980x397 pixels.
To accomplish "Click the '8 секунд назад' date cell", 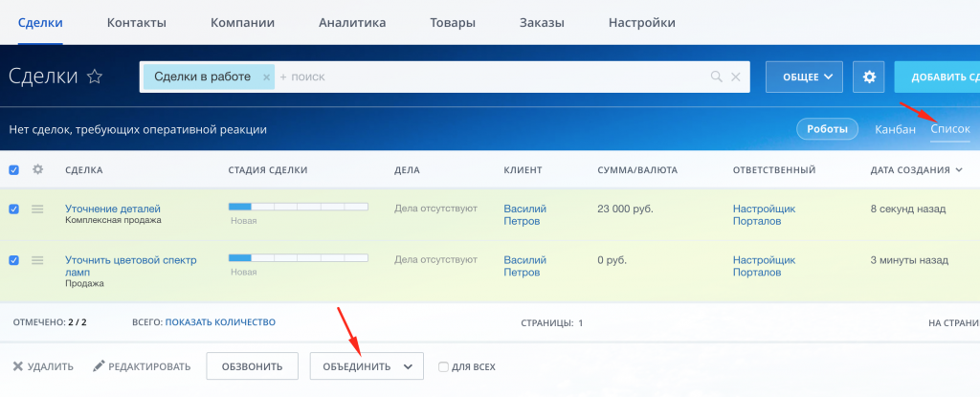I will click(907, 209).
